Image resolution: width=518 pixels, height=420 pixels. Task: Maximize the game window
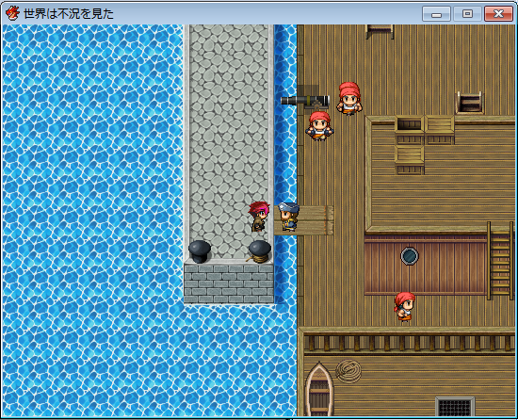(x=467, y=14)
